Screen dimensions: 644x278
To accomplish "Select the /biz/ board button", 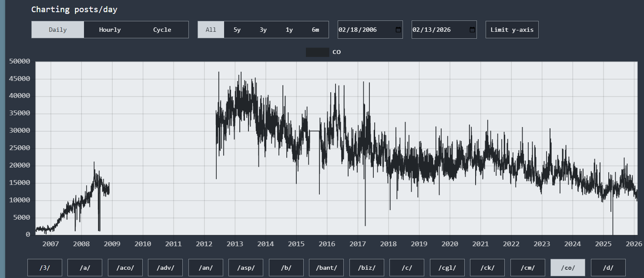I will (367, 268).
